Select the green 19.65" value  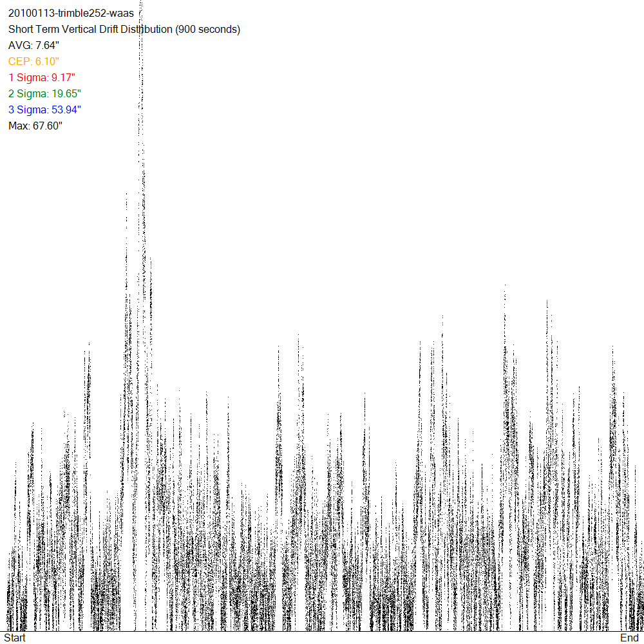point(67,94)
